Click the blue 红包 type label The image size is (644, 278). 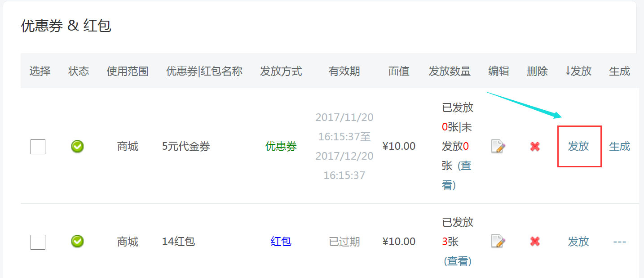click(x=281, y=242)
